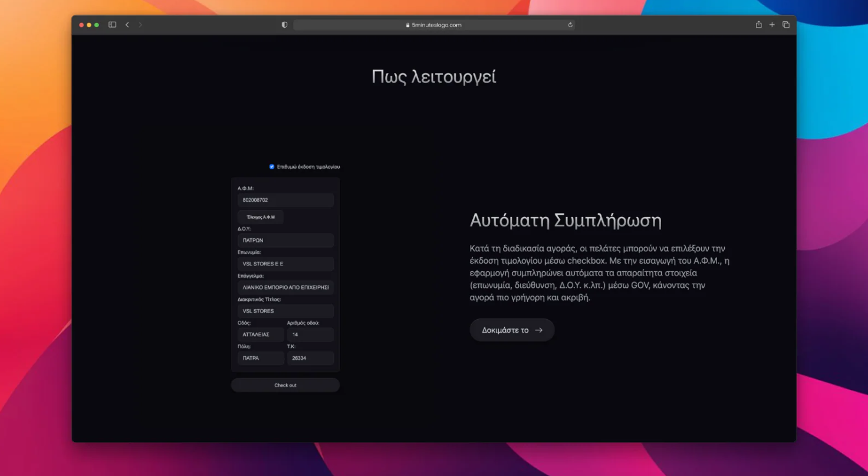Click the Αριθμός οδού field 14
The width and height of the screenshot is (868, 476).
tap(310, 334)
